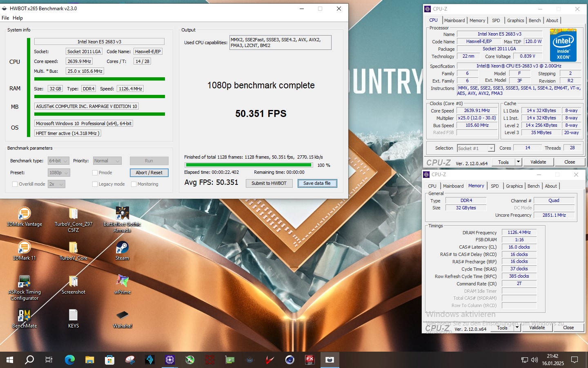Open About tab in CPU-Z processor window
588x368 pixels.
click(x=552, y=20)
